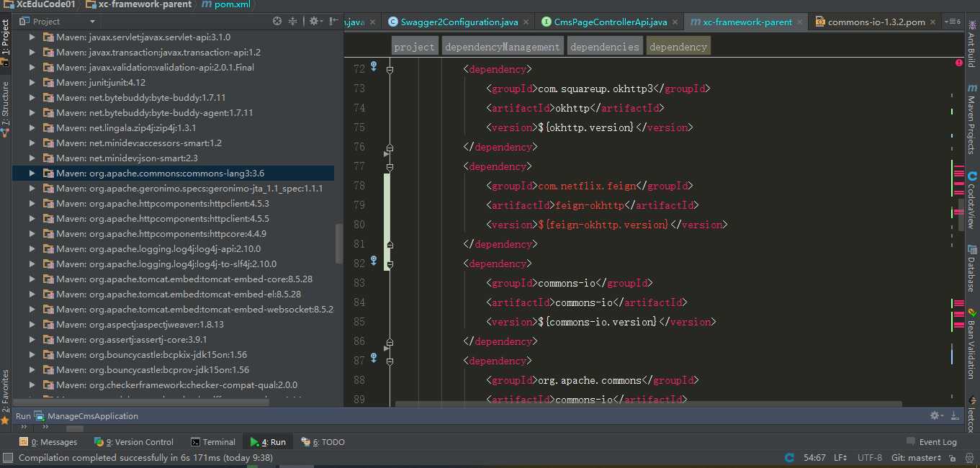The width and height of the screenshot is (980, 468).
Task: Click the 54:67 caret position indicator
Action: click(814, 458)
